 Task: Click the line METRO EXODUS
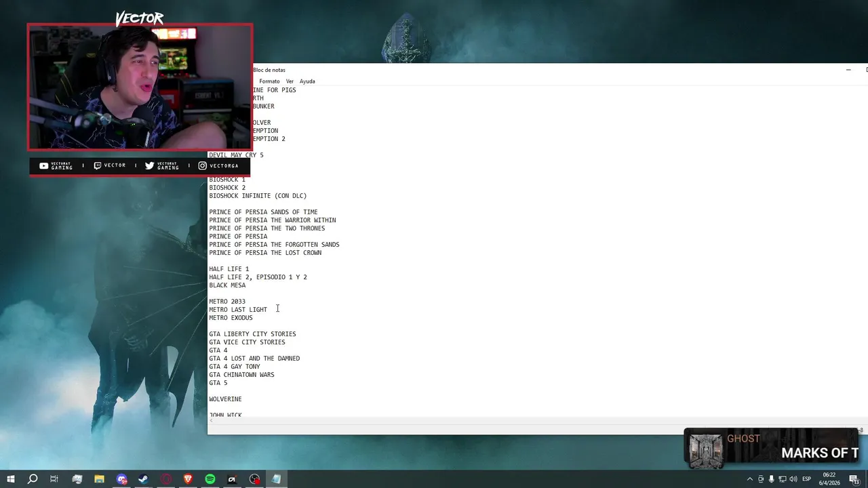pos(231,318)
